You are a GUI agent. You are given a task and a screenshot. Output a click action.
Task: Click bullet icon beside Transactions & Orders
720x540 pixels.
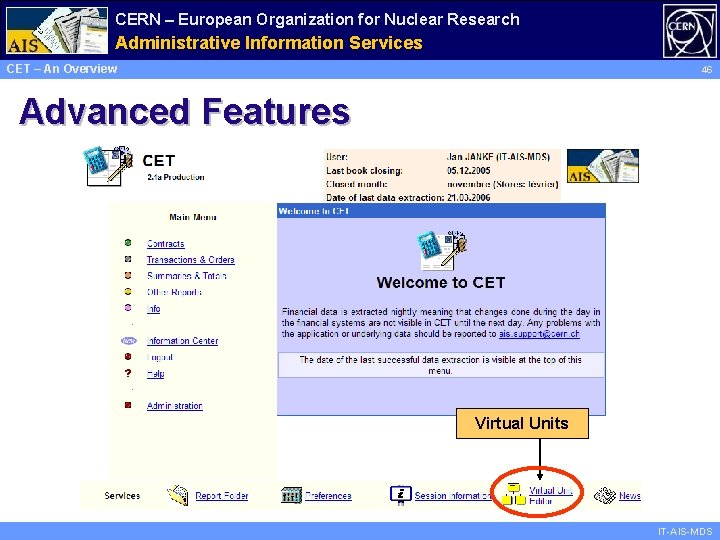click(x=128, y=259)
